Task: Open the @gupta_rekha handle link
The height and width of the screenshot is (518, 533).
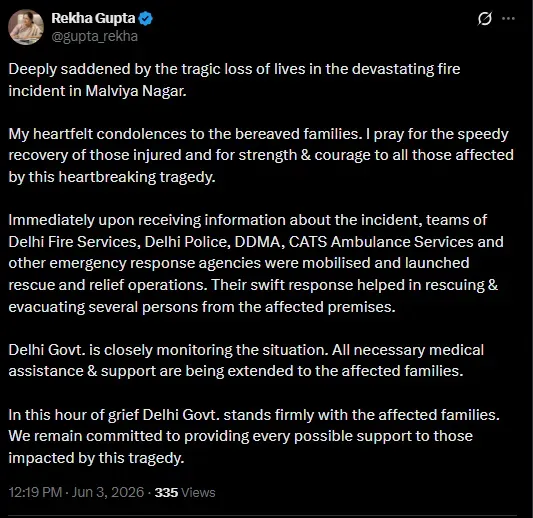Action: tap(94, 36)
